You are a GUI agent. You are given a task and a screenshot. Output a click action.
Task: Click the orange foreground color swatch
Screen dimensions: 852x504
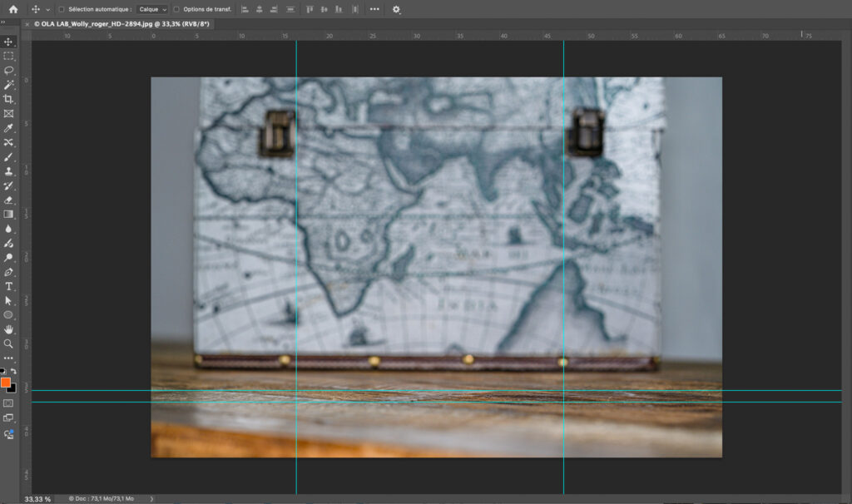6,383
